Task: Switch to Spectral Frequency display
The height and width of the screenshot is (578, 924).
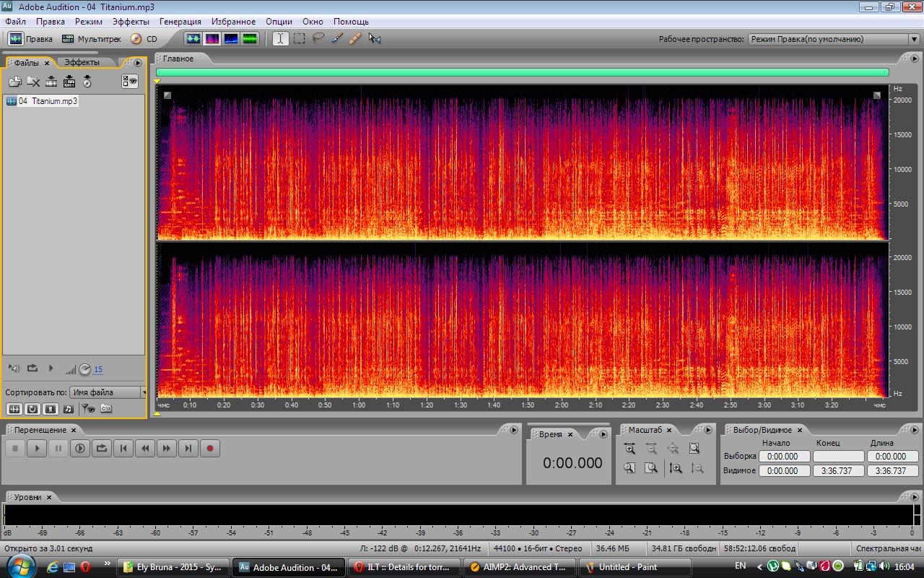Action: coord(212,39)
